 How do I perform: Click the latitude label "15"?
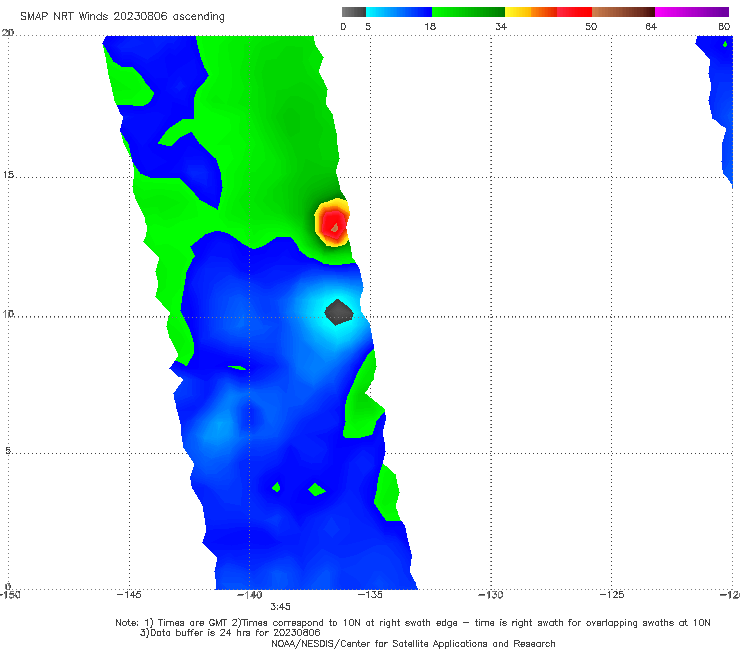click(x=8, y=175)
